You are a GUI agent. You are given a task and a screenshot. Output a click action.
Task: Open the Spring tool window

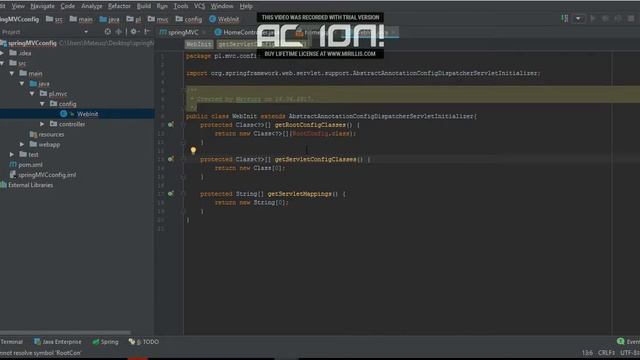tap(105, 342)
